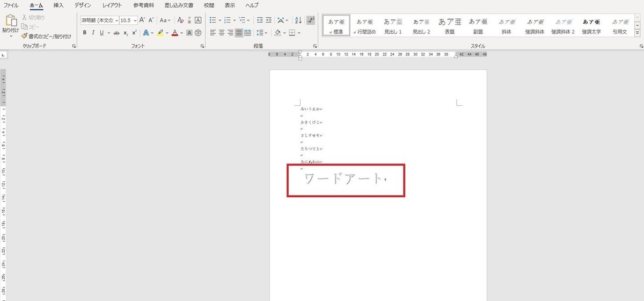Click the Format Painter (書式のコピー/貼り付け) button
Viewport: 644px width, 301px height.
[x=46, y=36]
